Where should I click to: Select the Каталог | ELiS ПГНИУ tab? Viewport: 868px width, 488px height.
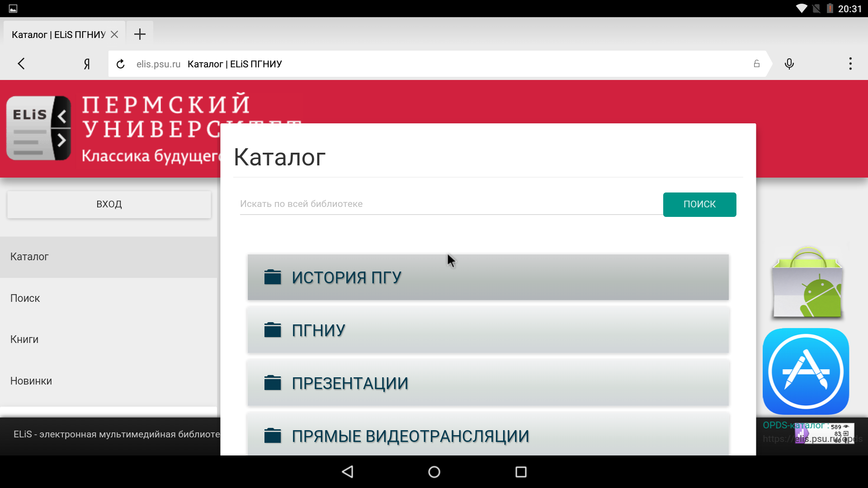point(59,34)
